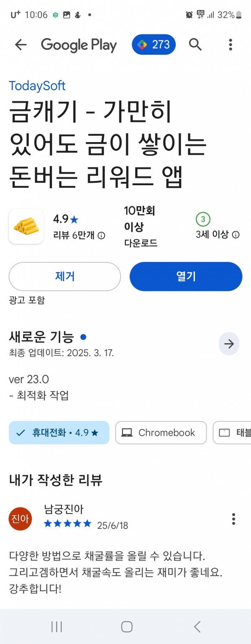Tap the green age rating 3 badge
251x644 pixels.
[x=203, y=219]
